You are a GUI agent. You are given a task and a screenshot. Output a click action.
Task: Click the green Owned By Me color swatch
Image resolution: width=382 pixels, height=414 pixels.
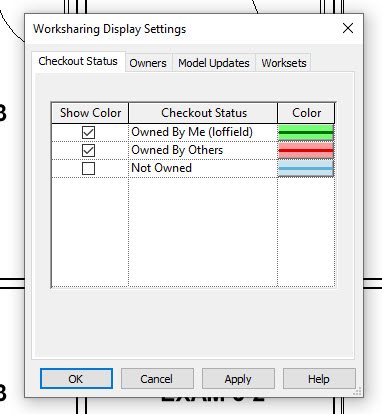pyautogui.click(x=306, y=132)
